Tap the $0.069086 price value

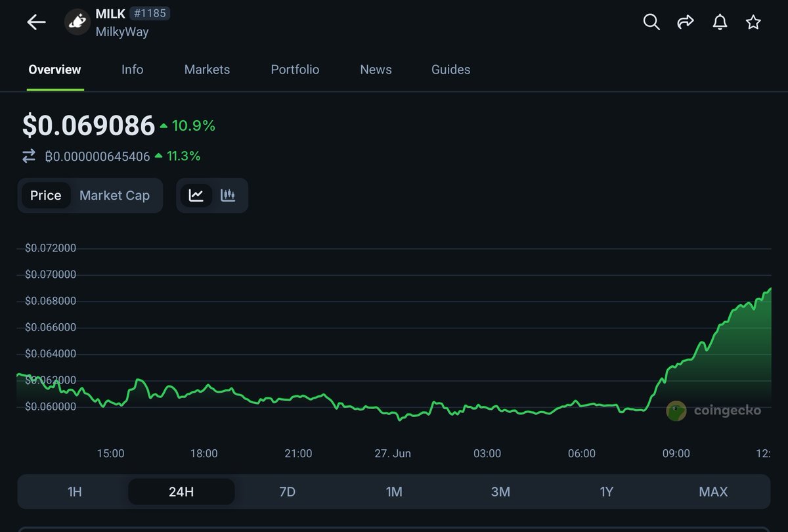tap(89, 125)
